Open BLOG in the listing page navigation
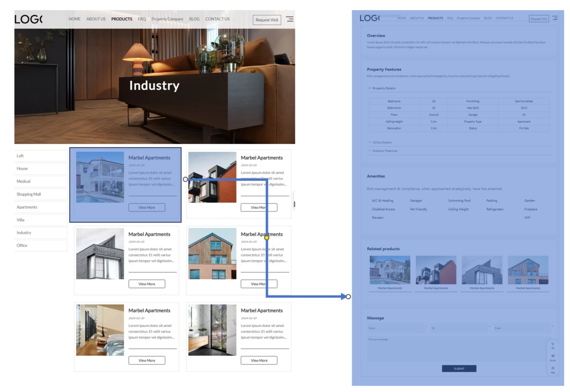 pos(194,19)
